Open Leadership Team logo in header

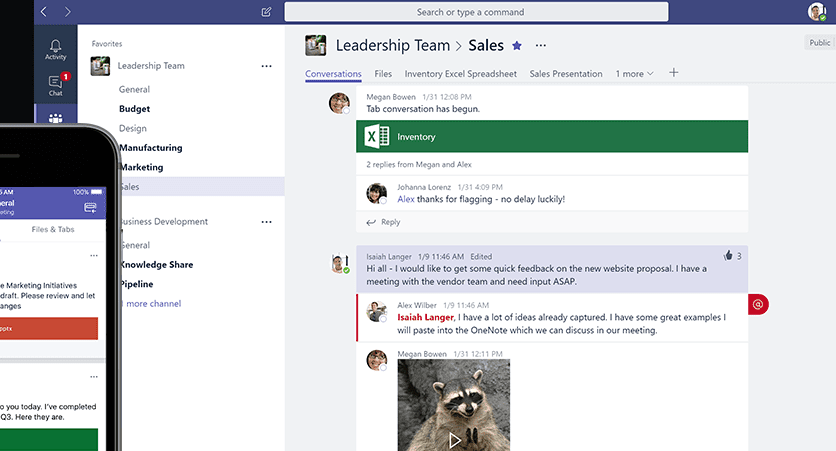pos(315,45)
